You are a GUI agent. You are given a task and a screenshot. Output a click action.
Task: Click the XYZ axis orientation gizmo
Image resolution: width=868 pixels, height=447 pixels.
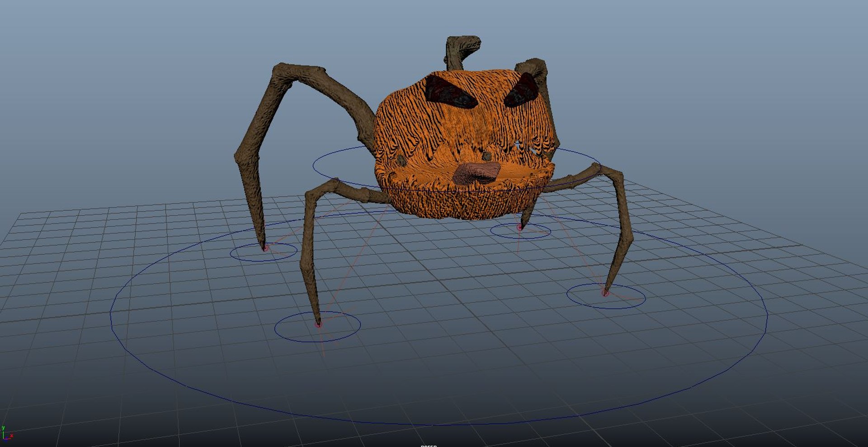coord(7,433)
